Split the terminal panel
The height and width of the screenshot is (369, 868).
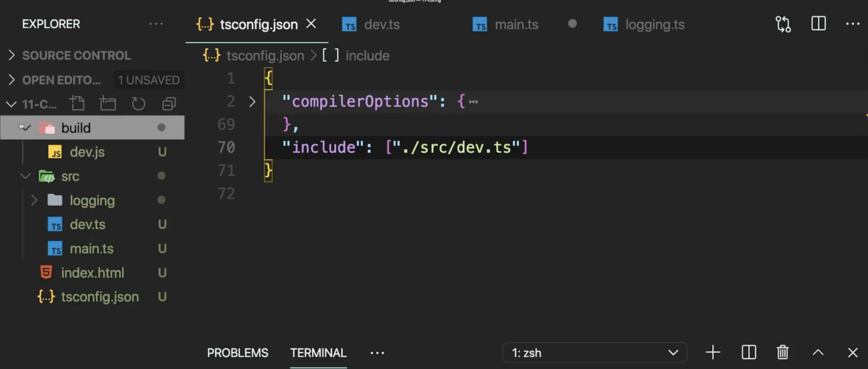coord(749,353)
